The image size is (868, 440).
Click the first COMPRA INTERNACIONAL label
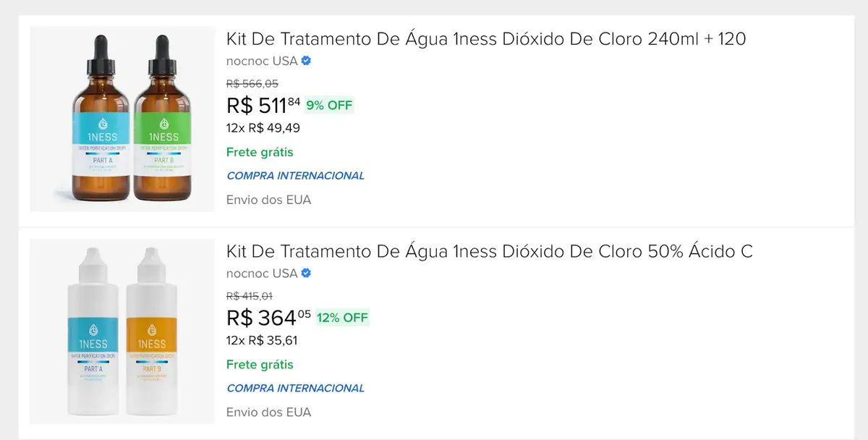295,175
